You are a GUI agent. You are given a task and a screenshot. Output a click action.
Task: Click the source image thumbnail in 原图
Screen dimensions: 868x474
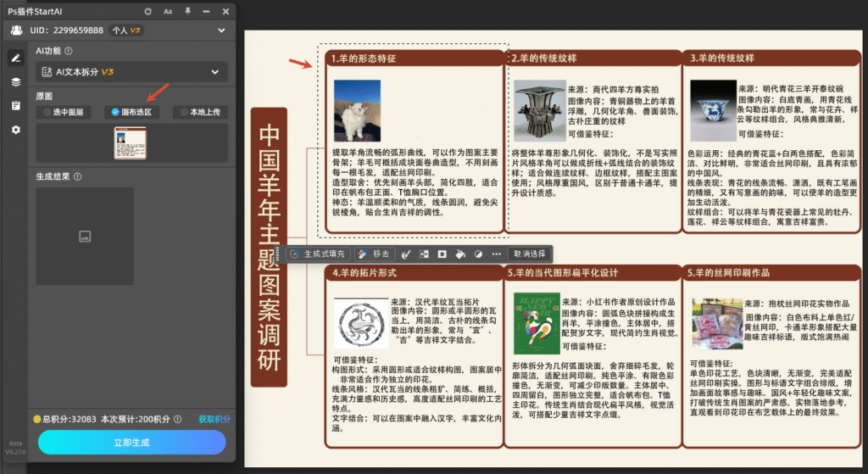pos(130,142)
